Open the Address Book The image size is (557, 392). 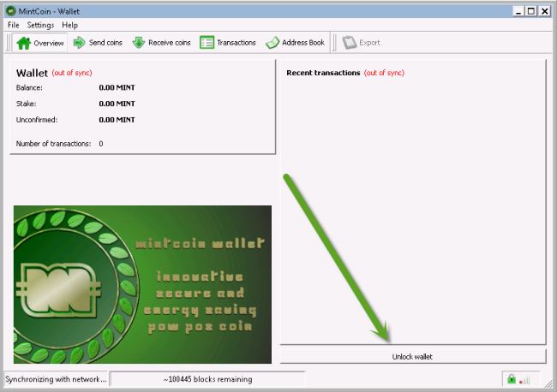click(x=295, y=43)
